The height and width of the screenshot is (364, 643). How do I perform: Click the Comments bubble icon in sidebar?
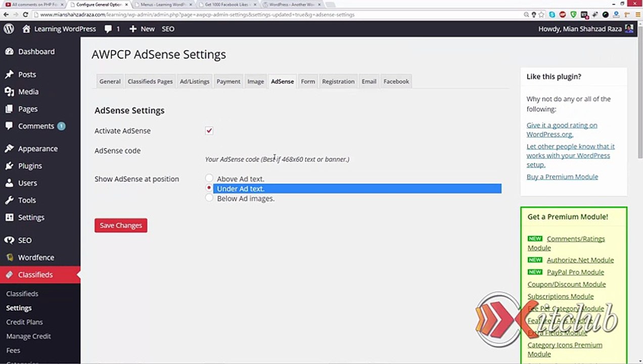coord(9,126)
